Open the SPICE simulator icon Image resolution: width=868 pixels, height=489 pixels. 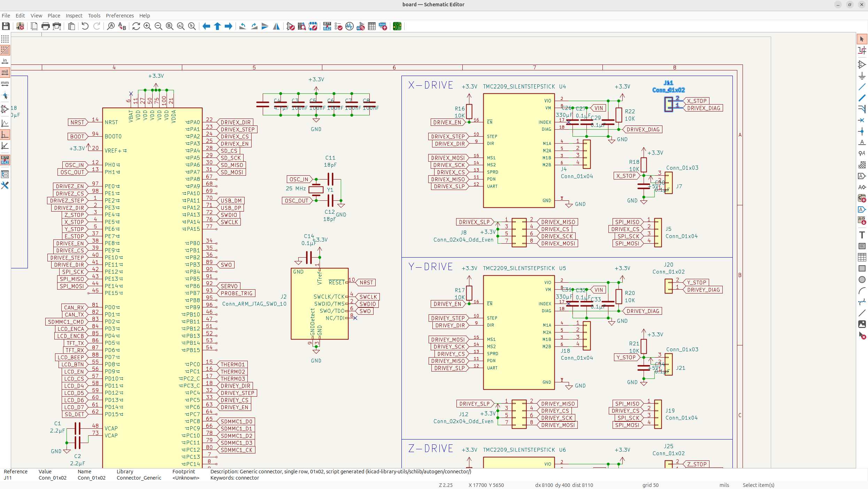(349, 26)
